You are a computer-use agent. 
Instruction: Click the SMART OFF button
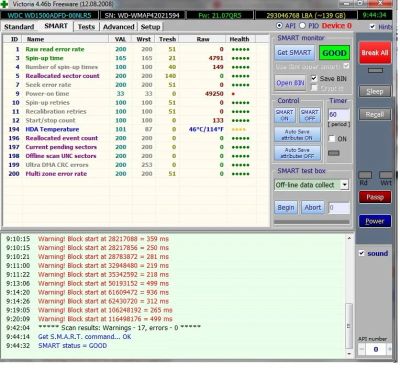[x=310, y=115]
